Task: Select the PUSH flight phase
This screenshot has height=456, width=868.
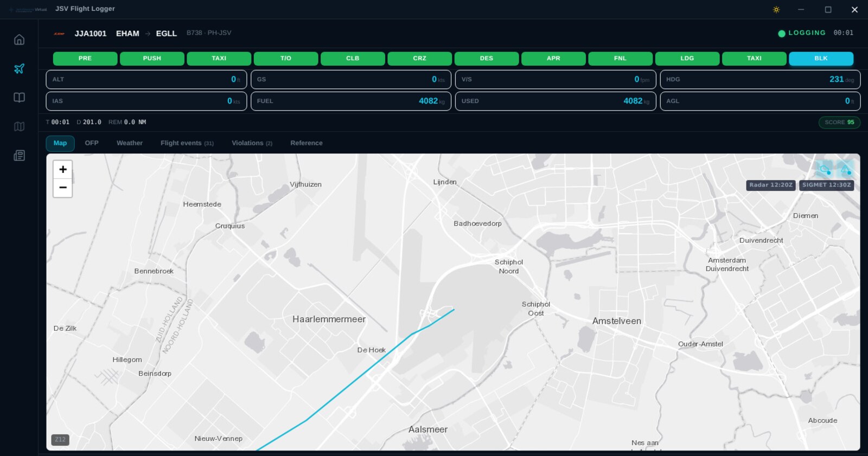Action: click(x=152, y=59)
